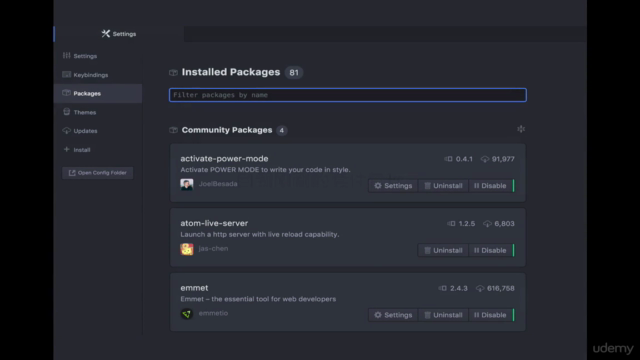Click the sliders icon beside Settings

(67, 56)
